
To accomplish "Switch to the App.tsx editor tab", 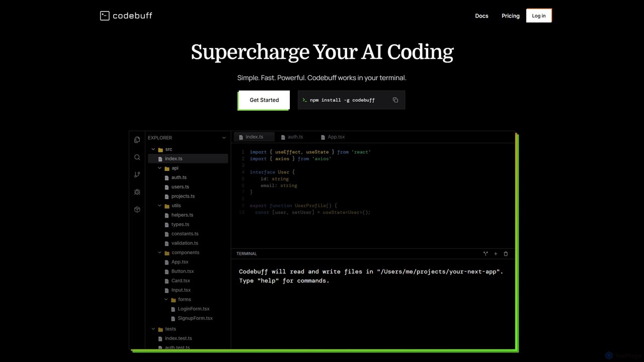I will coord(333,137).
